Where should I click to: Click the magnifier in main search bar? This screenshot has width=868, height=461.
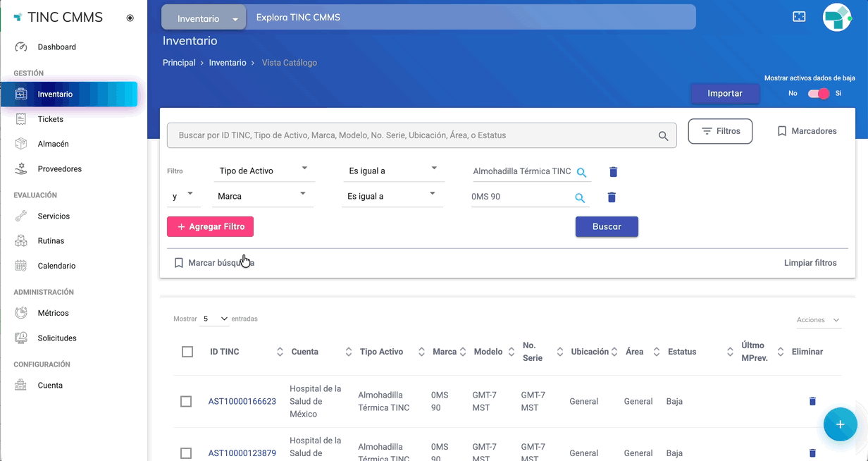[x=663, y=136]
